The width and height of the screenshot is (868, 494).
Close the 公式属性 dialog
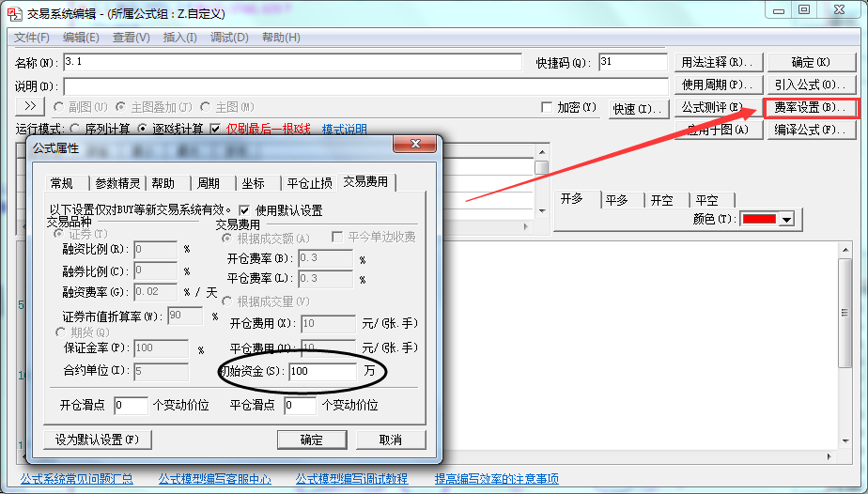pyautogui.click(x=415, y=145)
